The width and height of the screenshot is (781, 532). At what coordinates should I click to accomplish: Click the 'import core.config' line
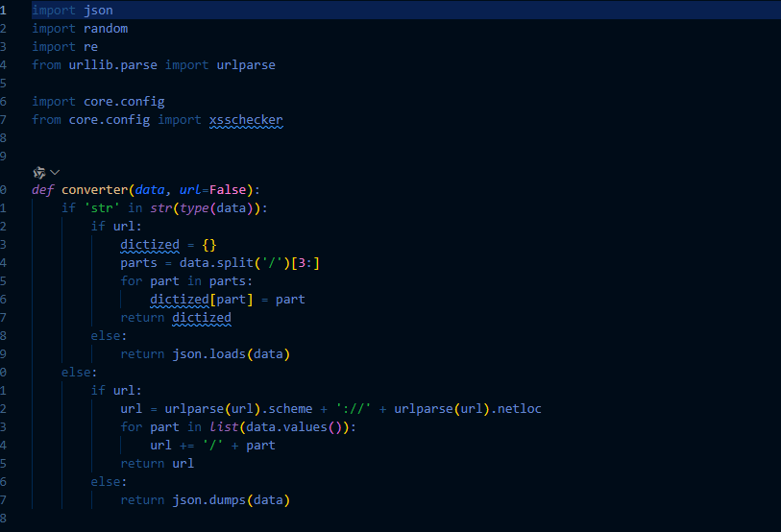tap(98, 101)
